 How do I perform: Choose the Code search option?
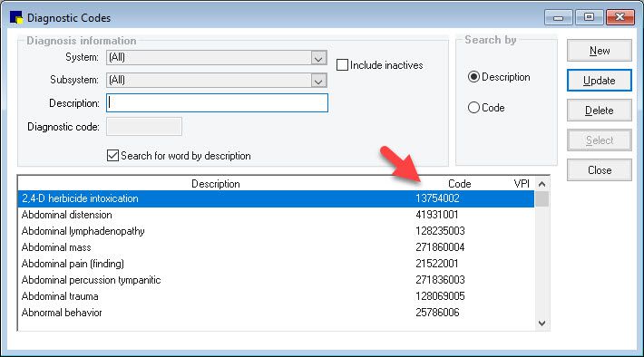(473, 108)
